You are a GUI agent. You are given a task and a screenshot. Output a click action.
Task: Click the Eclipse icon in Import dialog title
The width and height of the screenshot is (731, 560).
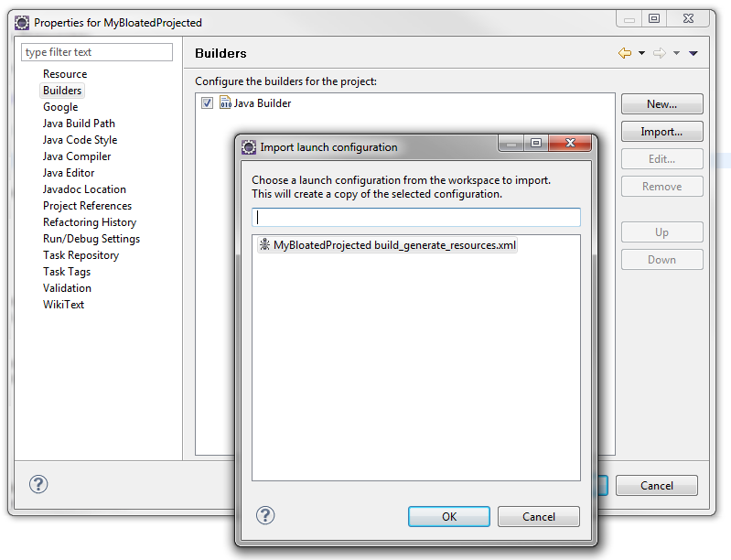(x=249, y=147)
